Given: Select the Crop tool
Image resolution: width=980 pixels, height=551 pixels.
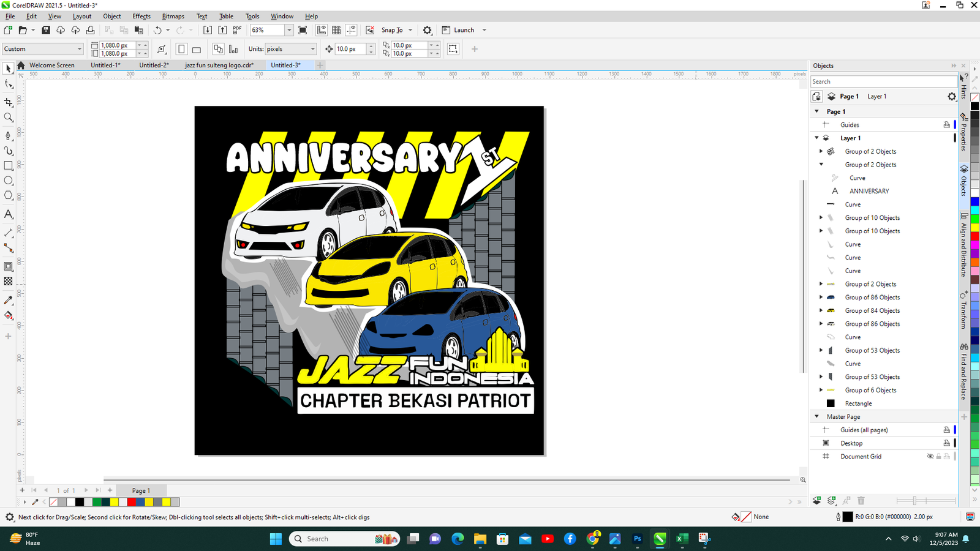Looking at the screenshot, I should click(9, 102).
